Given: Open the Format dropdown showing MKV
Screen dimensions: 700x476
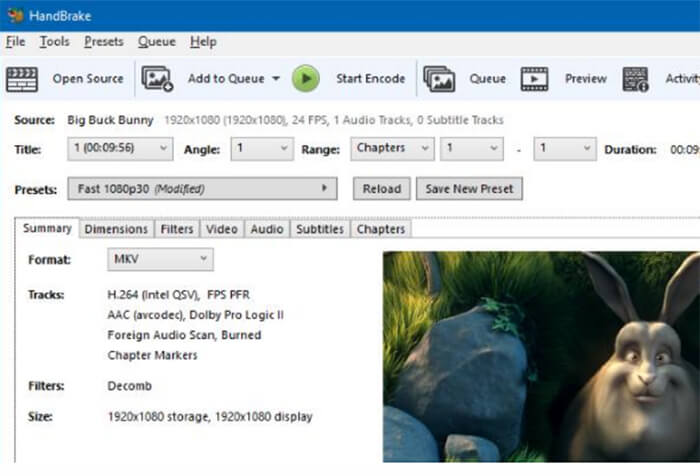Looking at the screenshot, I should point(160,259).
